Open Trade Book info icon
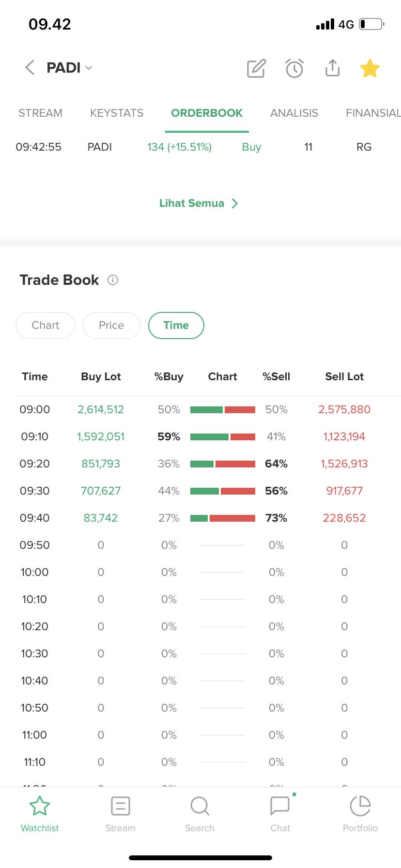Image resolution: width=401 pixels, height=868 pixels. point(113,280)
